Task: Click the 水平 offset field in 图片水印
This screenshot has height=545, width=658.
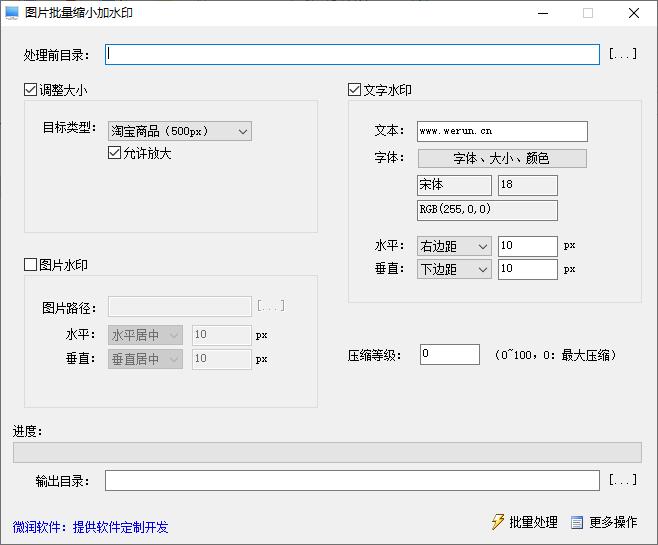Action: (x=222, y=335)
